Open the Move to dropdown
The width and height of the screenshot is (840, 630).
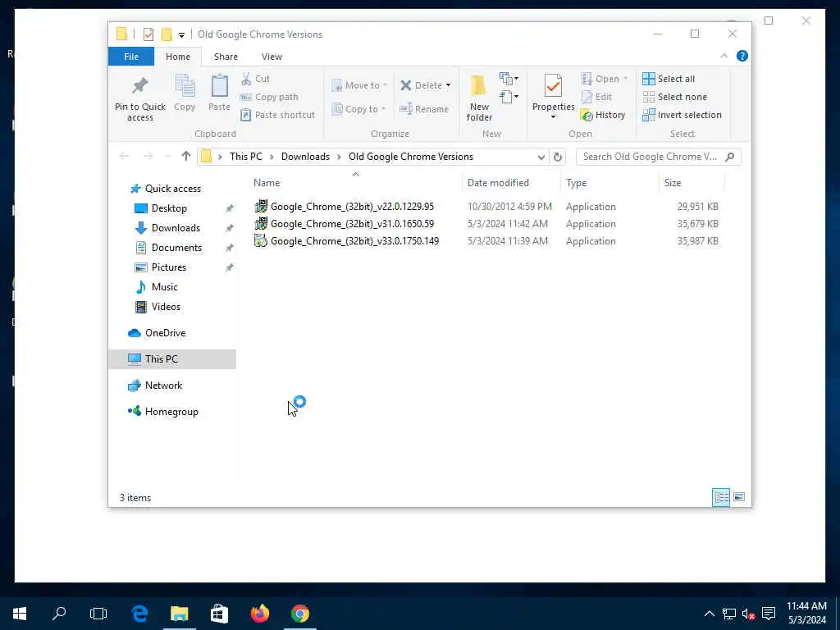pyautogui.click(x=359, y=85)
